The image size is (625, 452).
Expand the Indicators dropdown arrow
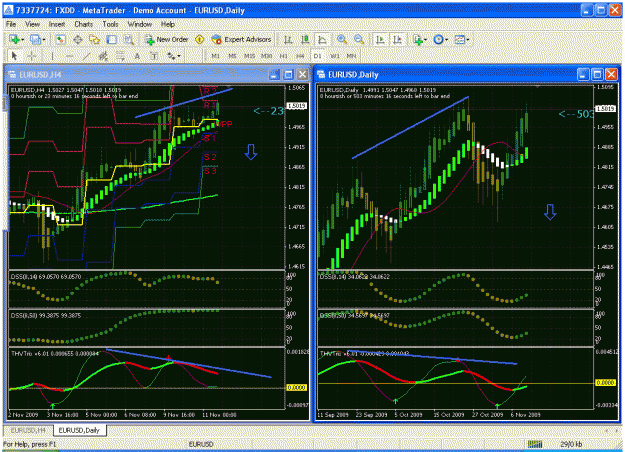pyautogui.click(x=426, y=40)
